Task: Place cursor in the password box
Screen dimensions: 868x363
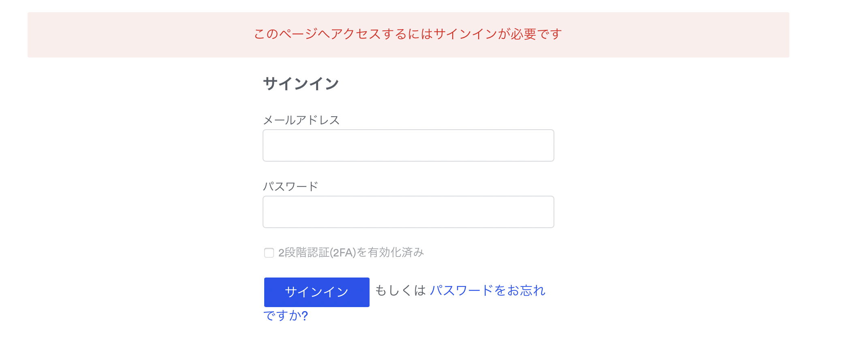Action: 408,212
